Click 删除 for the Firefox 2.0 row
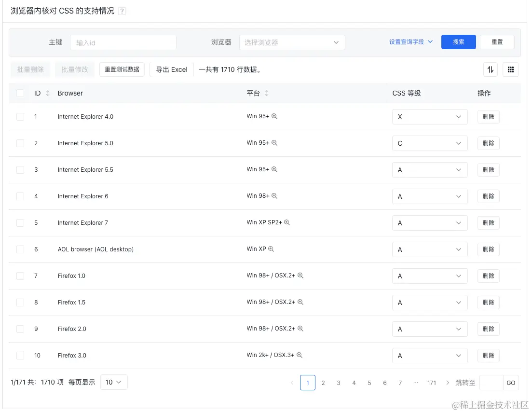This screenshot has width=532, height=413. [x=488, y=329]
